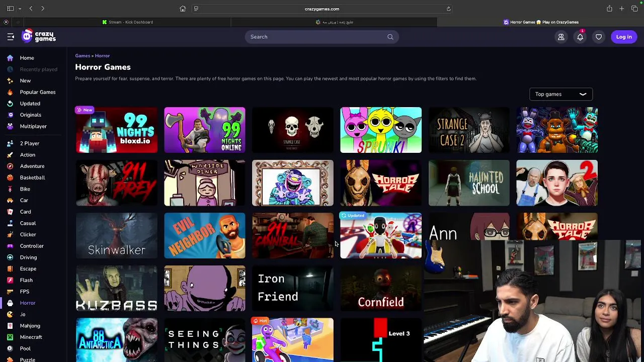Click the Escape category icon
Image resolution: width=644 pixels, height=362 pixels.
(x=10, y=268)
